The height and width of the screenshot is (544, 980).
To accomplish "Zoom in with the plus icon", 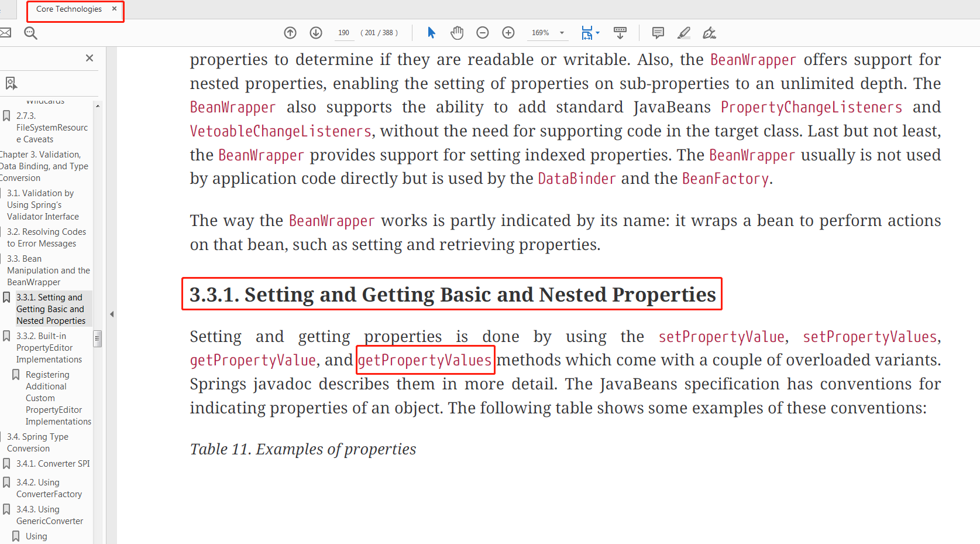I will click(x=508, y=33).
